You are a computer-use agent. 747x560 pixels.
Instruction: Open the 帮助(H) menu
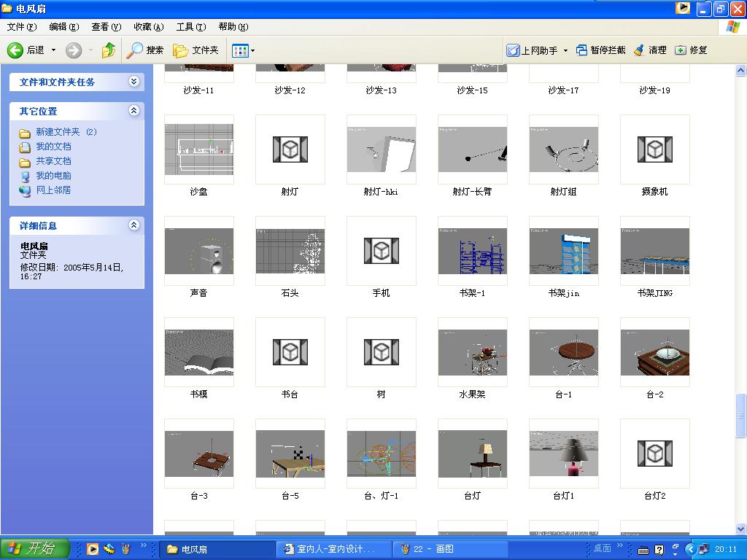pyautogui.click(x=233, y=27)
